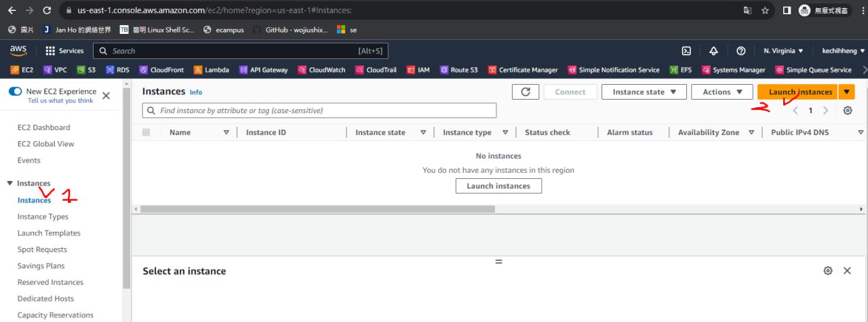Open details panel settings gear

828,270
